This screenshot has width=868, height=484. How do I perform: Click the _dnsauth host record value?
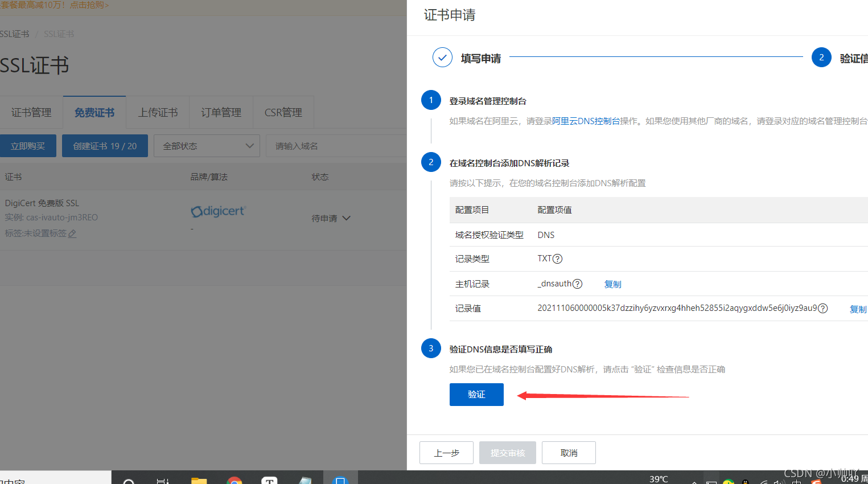pos(554,284)
